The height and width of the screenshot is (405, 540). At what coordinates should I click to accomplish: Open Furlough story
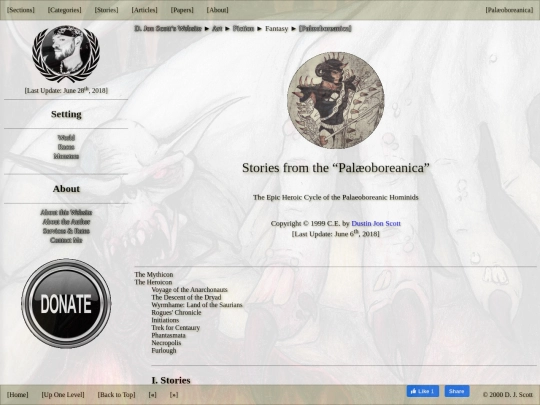[164, 350]
